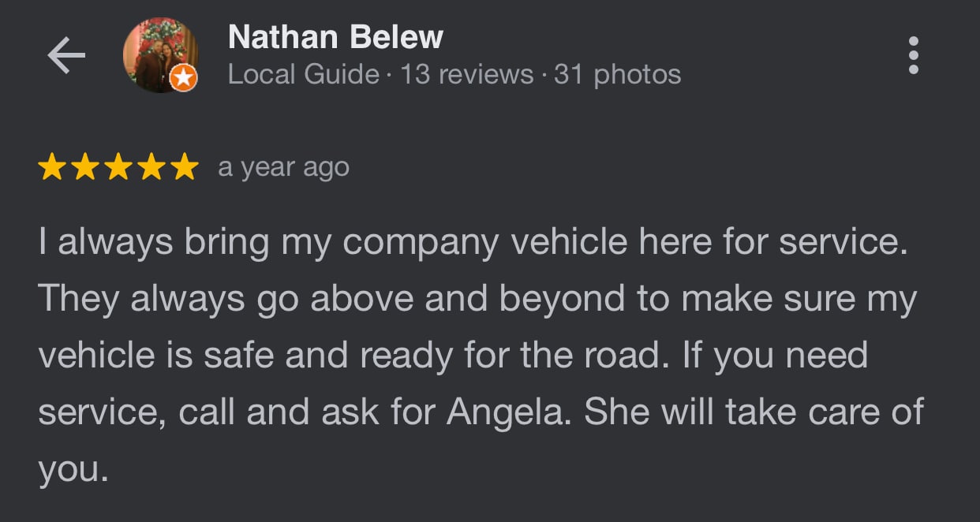Viewport: 980px width, 522px height.
Task: Click the "a year ago" timestamp
Action: pos(283,167)
